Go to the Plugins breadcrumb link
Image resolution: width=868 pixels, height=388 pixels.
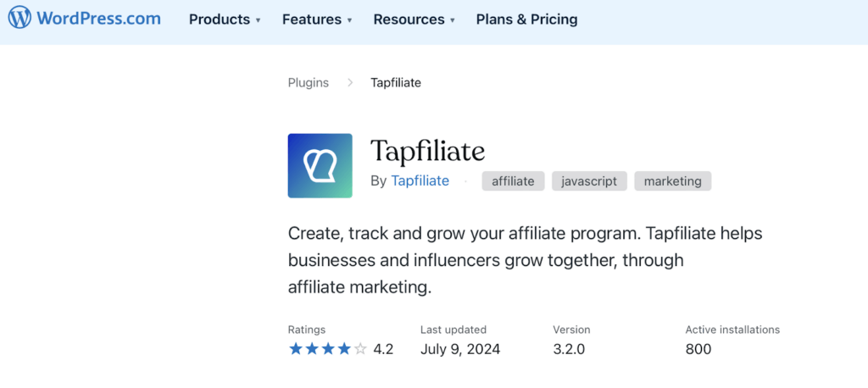pyautogui.click(x=309, y=83)
